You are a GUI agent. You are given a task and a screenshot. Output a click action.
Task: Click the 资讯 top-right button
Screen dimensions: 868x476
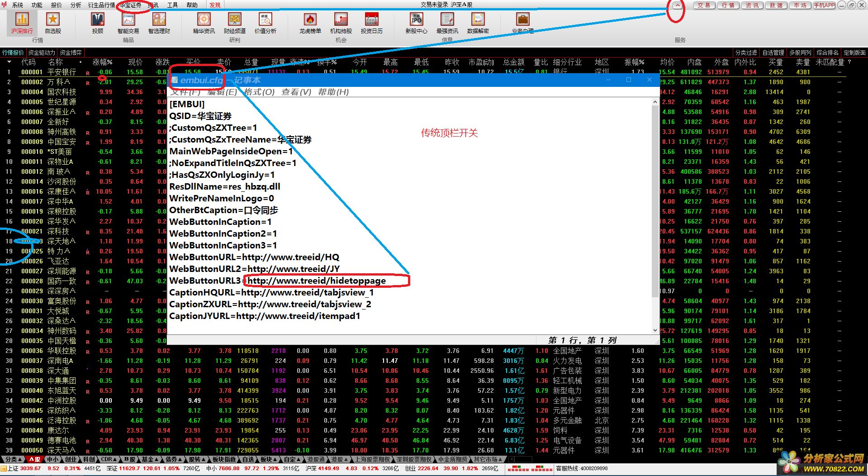[x=753, y=5]
